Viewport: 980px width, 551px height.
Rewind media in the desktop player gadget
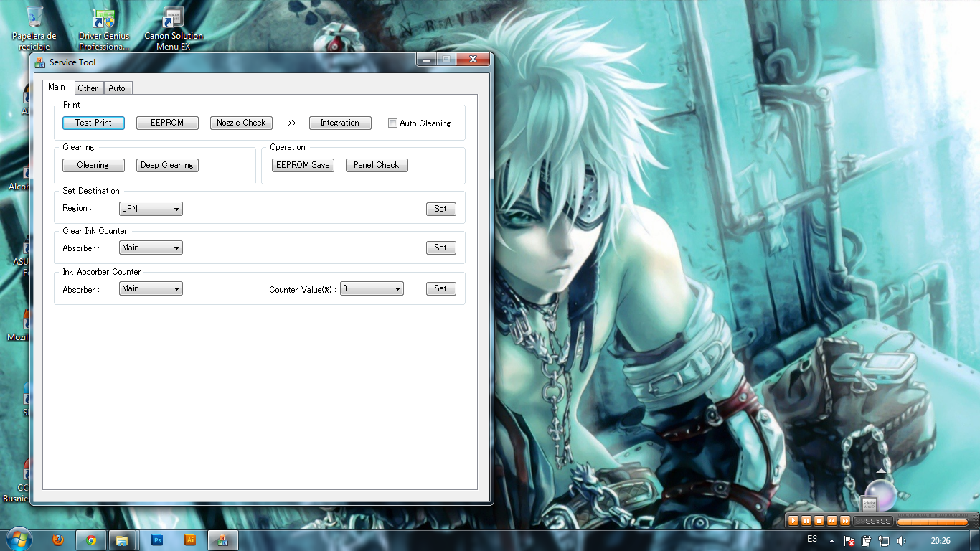point(832,521)
